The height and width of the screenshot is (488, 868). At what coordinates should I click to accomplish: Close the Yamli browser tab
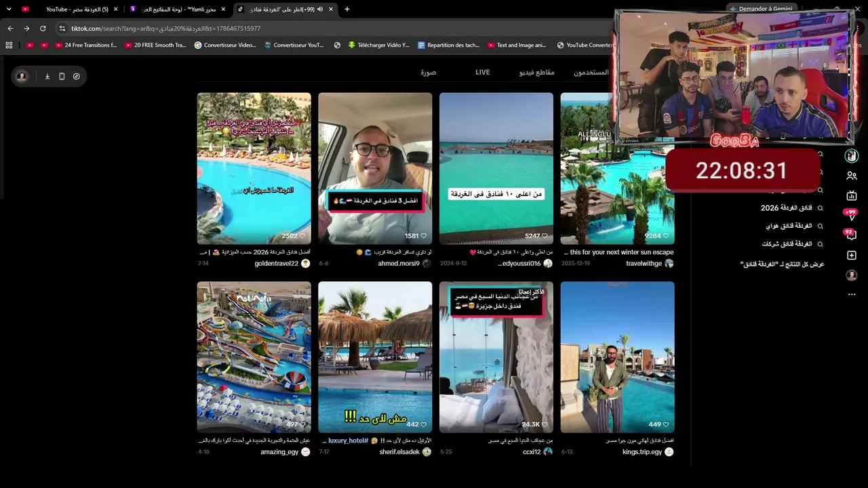point(223,9)
